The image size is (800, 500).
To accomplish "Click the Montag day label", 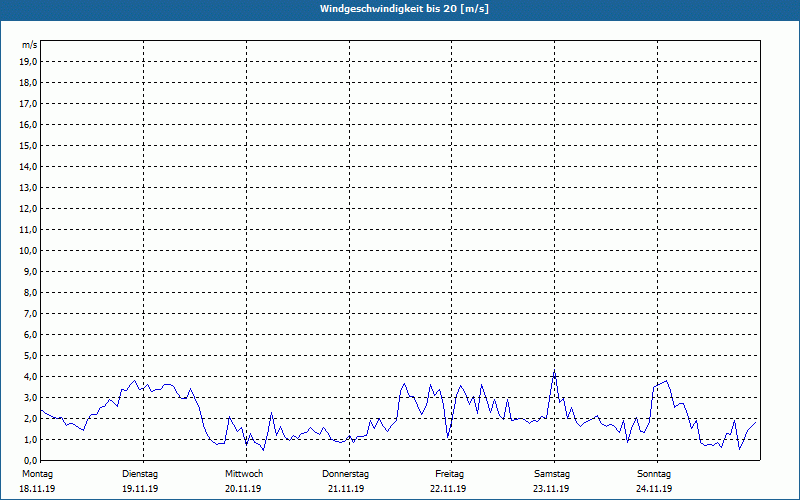I will point(38,473).
